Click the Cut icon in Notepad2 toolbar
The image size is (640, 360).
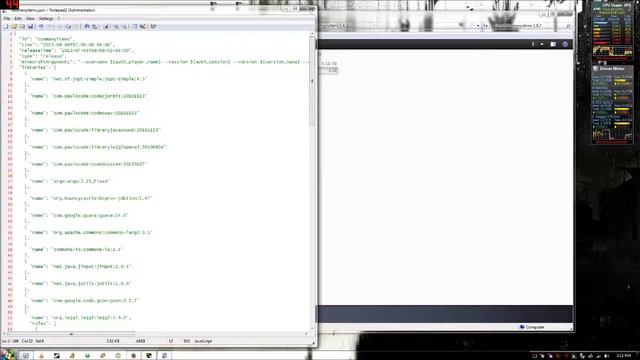tap(60, 27)
